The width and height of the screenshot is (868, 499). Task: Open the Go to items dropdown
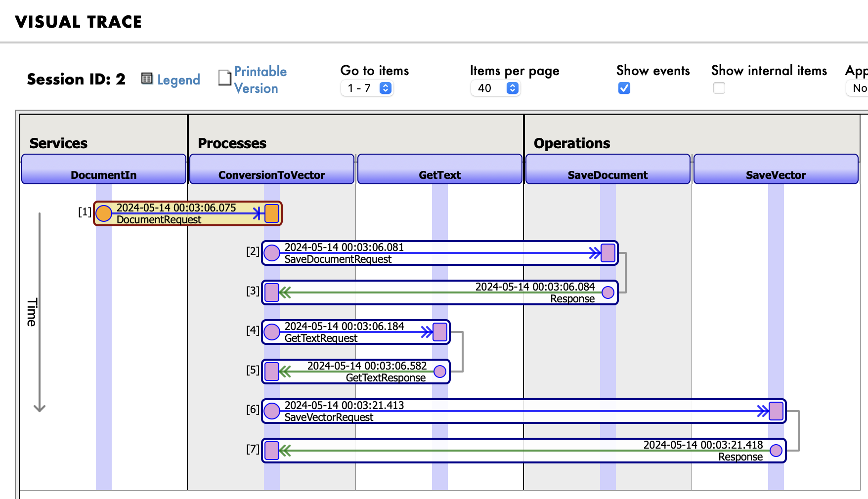367,88
